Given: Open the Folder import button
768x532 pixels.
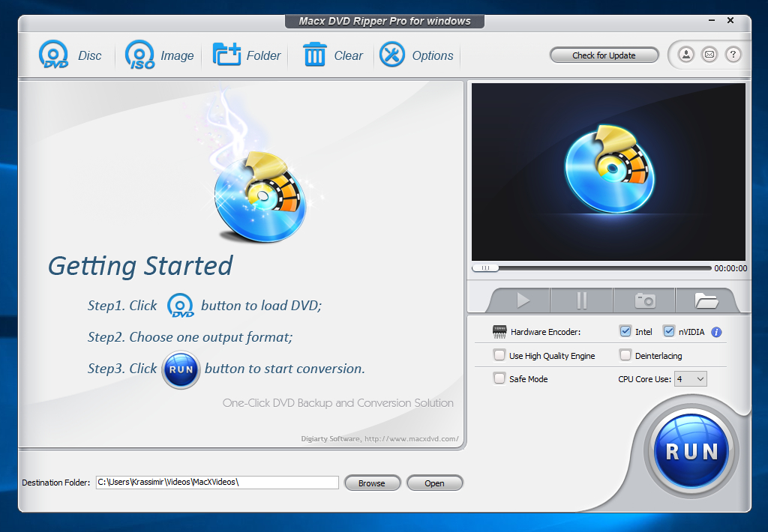Looking at the screenshot, I should point(226,55).
